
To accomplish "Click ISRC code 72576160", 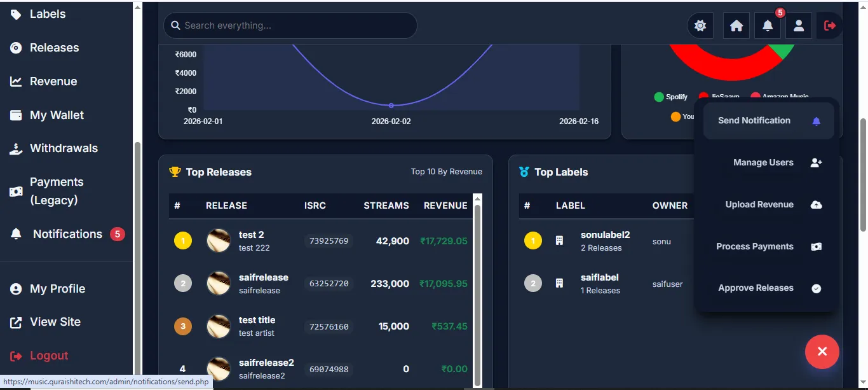I will [x=329, y=326].
